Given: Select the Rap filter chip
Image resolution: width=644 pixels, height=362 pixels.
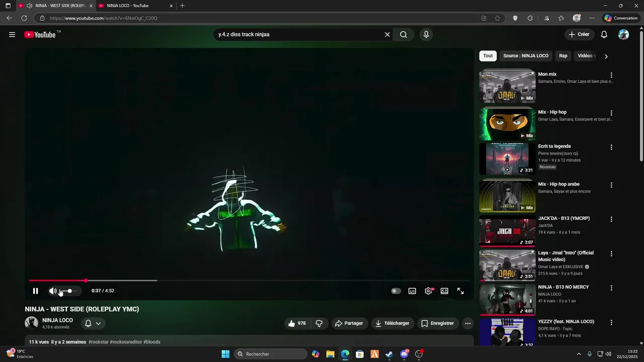Looking at the screenshot, I should point(563,56).
